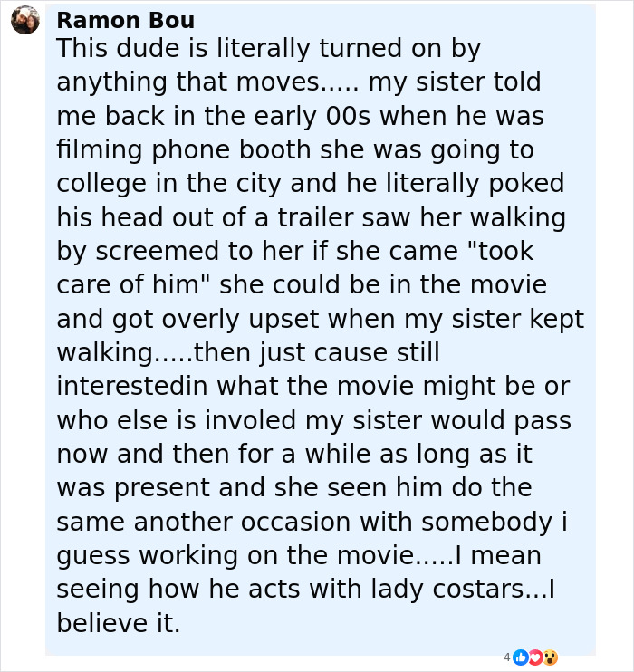The height and width of the screenshot is (672, 634).
Task: Click the reaction count number 4
Action: click(x=507, y=658)
